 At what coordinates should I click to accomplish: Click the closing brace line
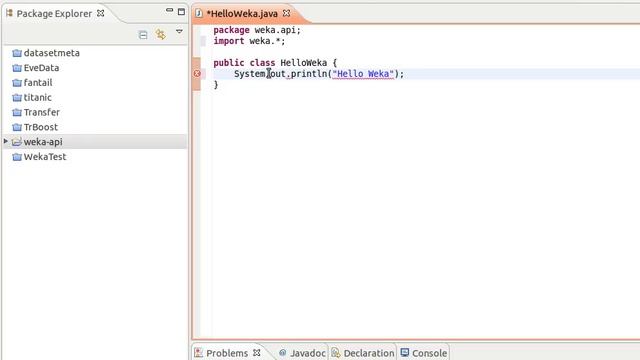pyautogui.click(x=216, y=84)
